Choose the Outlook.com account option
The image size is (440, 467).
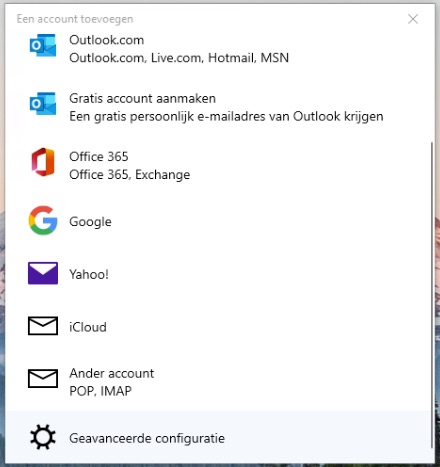(218, 49)
